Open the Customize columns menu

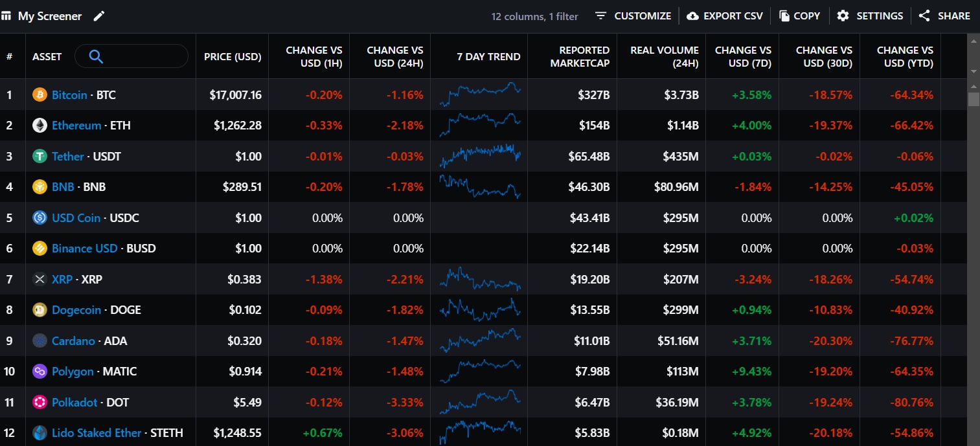coord(633,16)
